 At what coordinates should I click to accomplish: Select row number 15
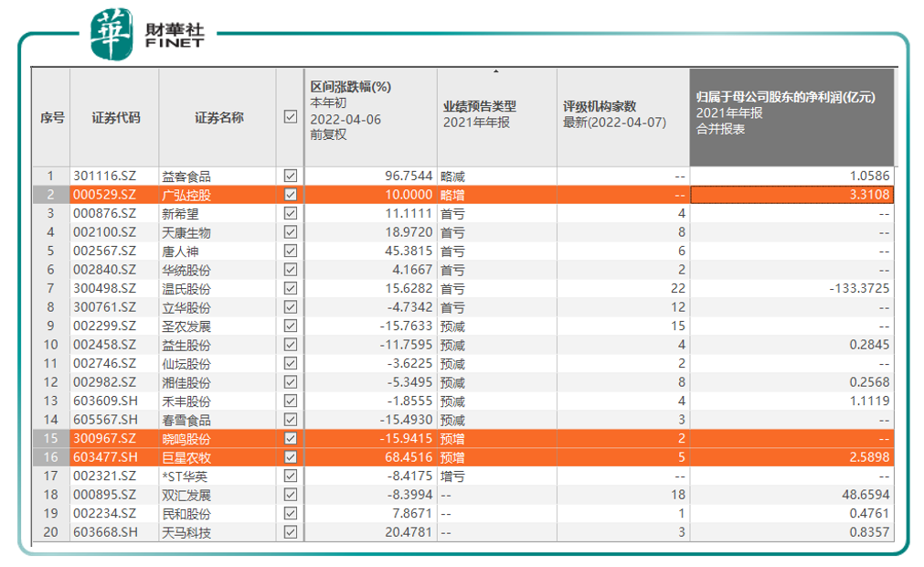coord(50,439)
